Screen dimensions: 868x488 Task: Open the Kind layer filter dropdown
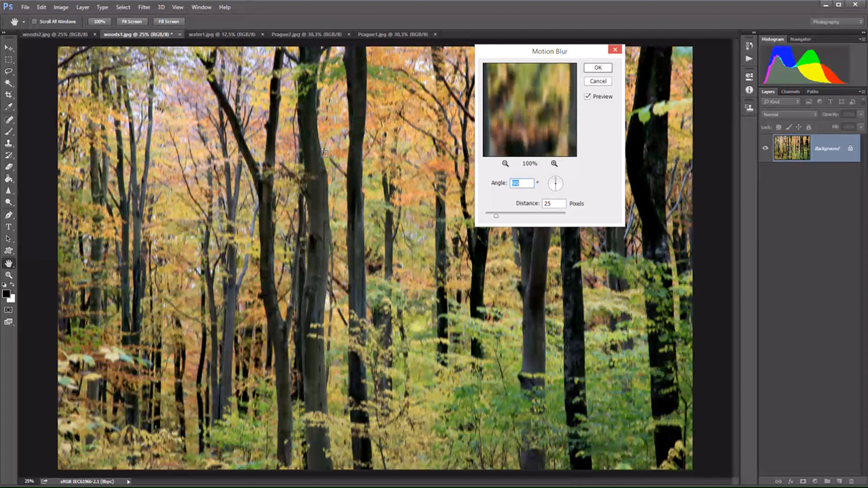tap(781, 102)
